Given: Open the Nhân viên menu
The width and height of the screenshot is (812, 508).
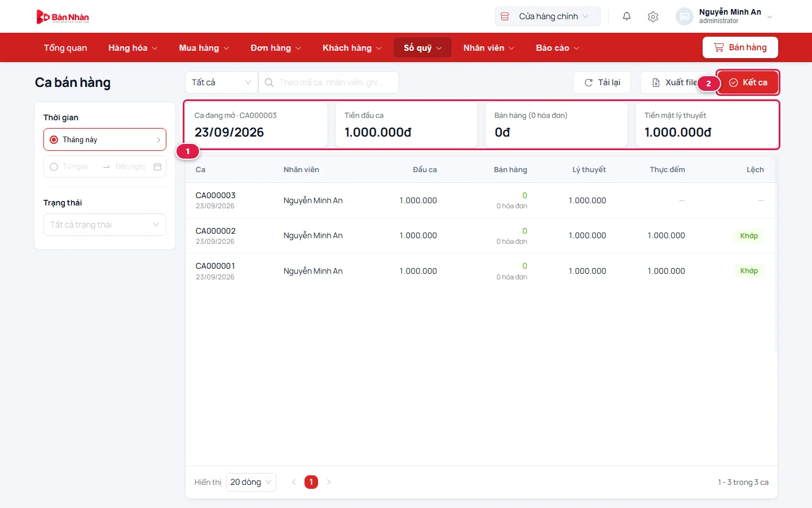Looking at the screenshot, I should 488,48.
